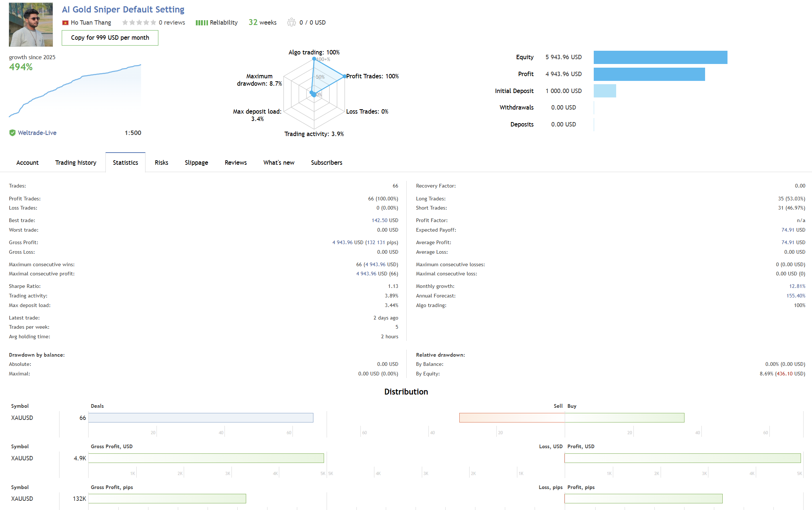
Task: Switch to the Trading history tab
Action: [x=76, y=163]
